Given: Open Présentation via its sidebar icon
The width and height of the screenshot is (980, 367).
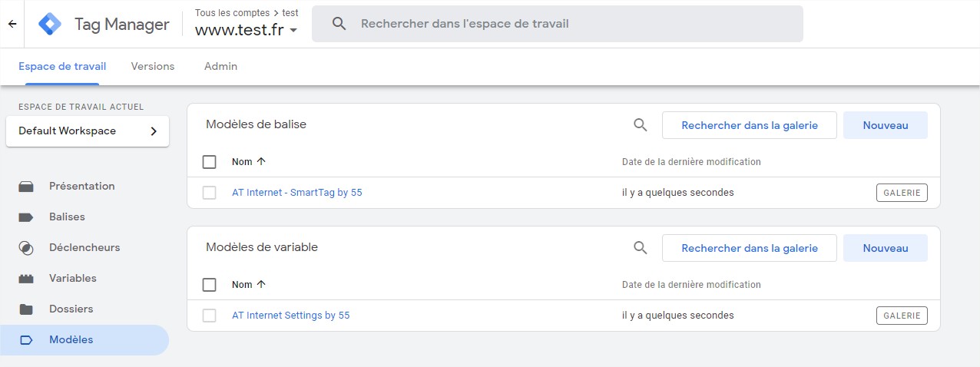Looking at the screenshot, I should pyautogui.click(x=26, y=187).
